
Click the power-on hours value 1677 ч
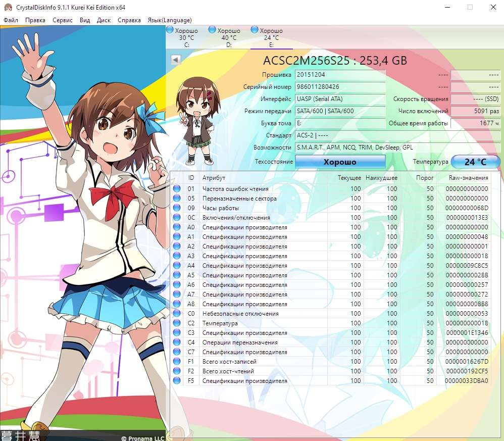pos(475,123)
